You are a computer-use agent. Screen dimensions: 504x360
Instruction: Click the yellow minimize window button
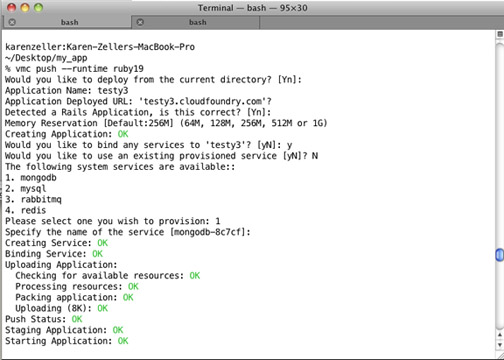coord(25,7)
